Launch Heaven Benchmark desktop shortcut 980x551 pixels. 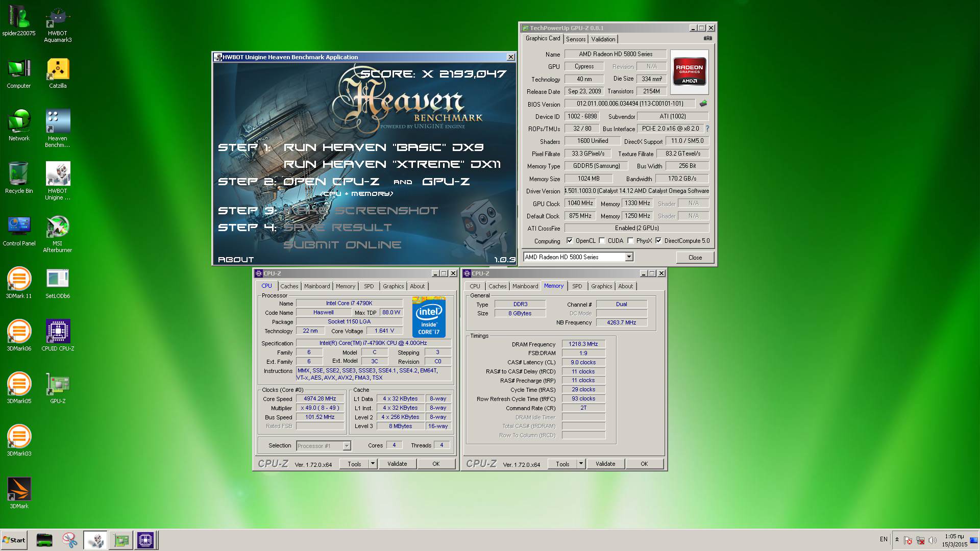point(58,129)
